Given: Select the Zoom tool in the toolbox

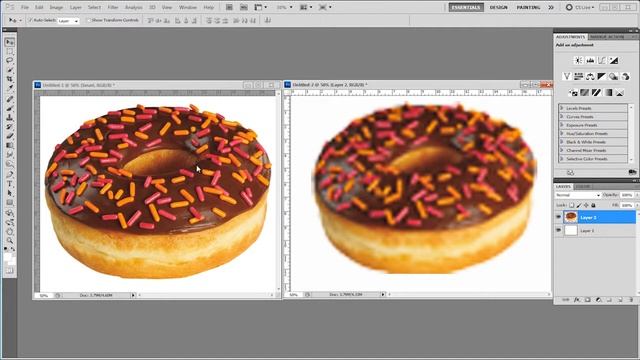Looking at the screenshot, I should (x=10, y=241).
